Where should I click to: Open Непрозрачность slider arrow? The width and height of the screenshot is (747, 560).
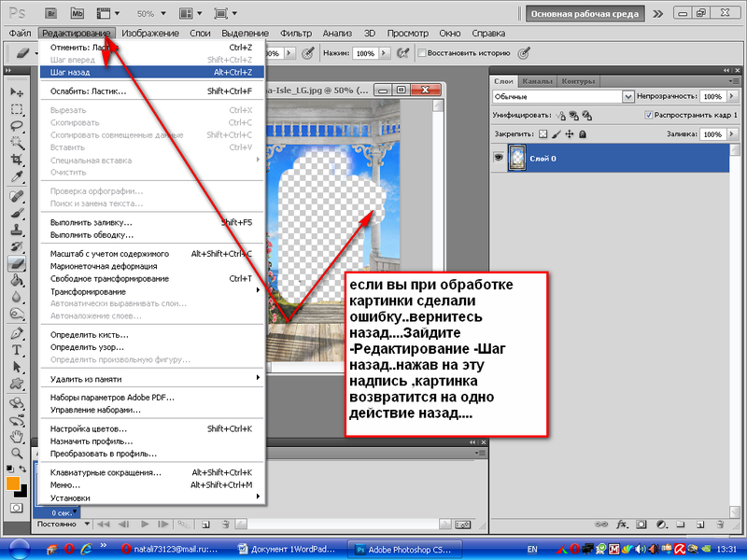pos(732,96)
